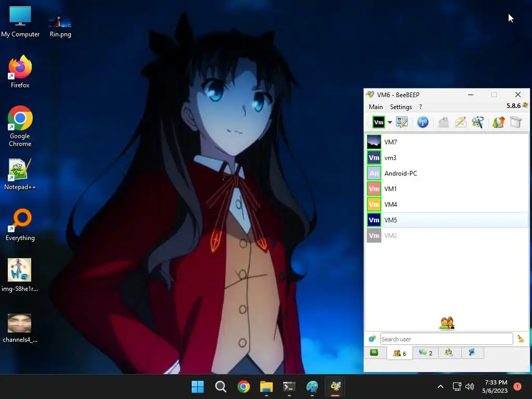Open the status dropdown arrow beside Vm avatar
Viewport: 532px width, 399px height.
point(390,123)
